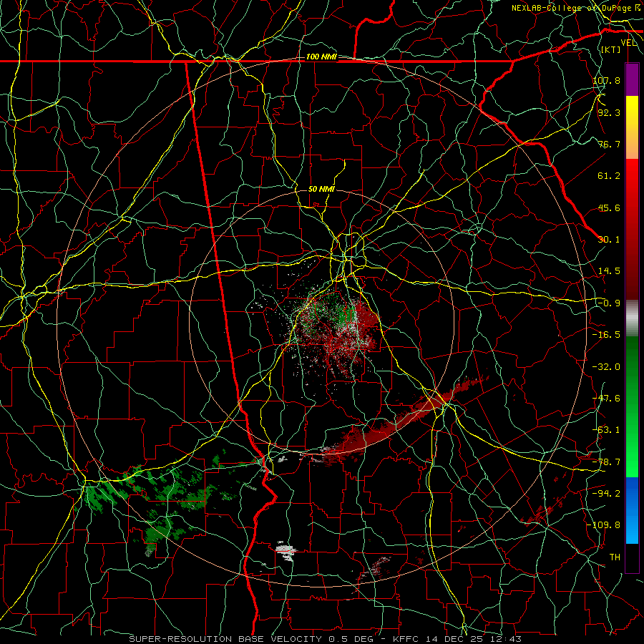Pick the blue segment of the color bar
Image resolution: width=644 pixels, height=644 pixels.
pos(632,510)
